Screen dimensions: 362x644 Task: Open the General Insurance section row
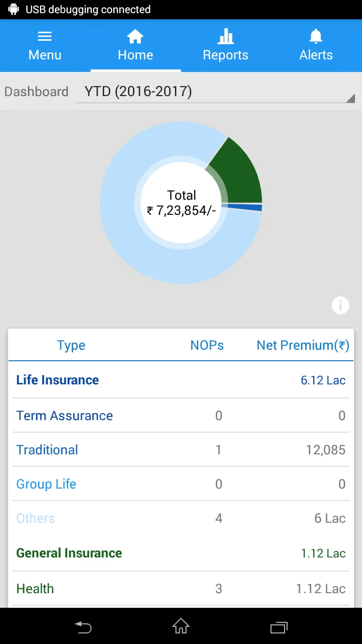(181, 553)
